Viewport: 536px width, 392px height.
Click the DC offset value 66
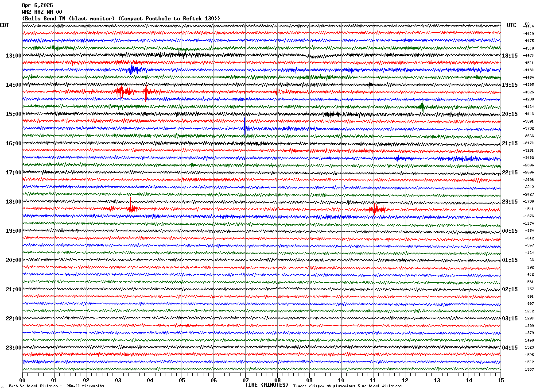532,260
